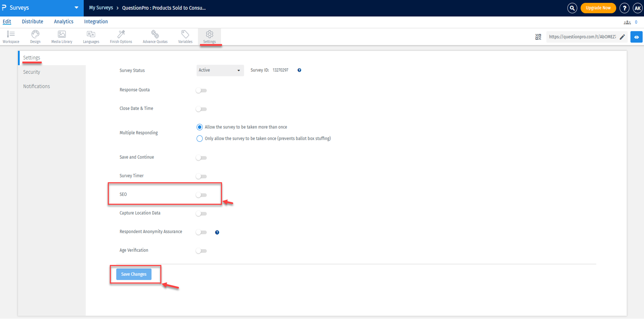The width and height of the screenshot is (644, 319).
Task: Click the QuestionPro logo icon
Action: point(4,7)
